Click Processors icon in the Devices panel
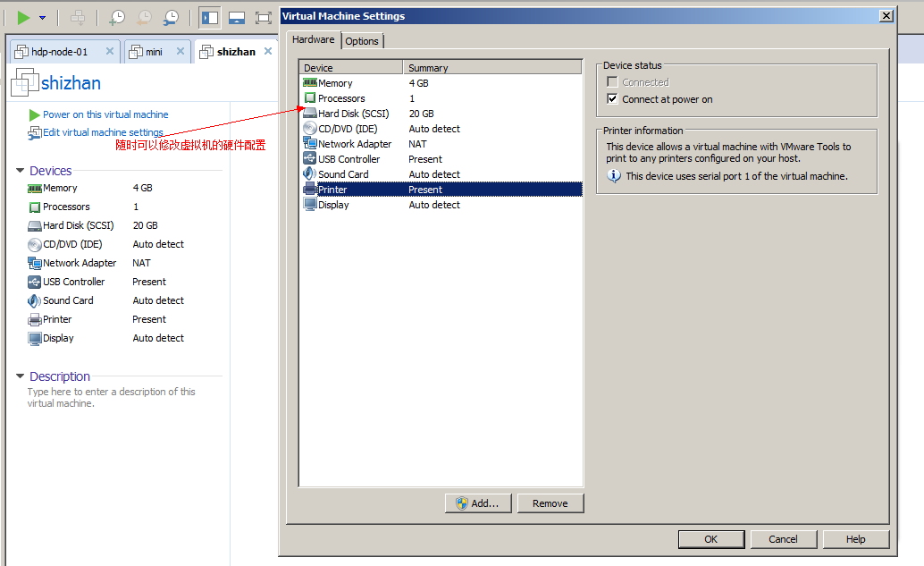924x566 pixels. [35, 207]
